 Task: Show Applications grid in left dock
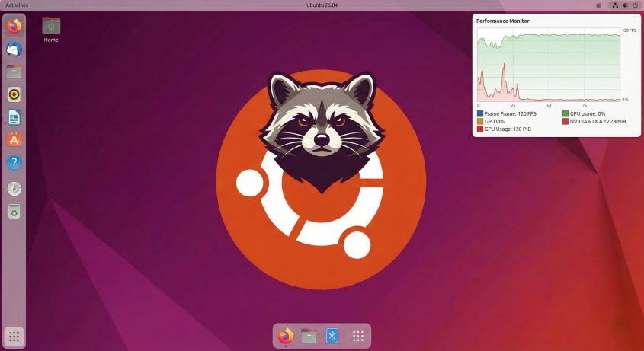coord(14,337)
